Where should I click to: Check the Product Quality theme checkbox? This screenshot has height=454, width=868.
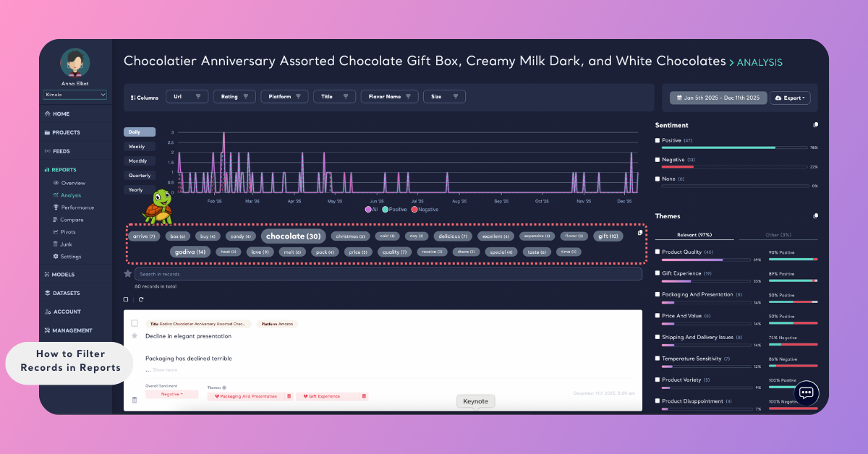click(x=658, y=252)
